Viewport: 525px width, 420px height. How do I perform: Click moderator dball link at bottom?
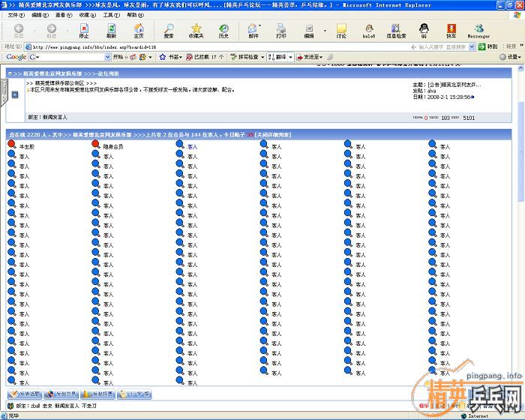point(36,406)
